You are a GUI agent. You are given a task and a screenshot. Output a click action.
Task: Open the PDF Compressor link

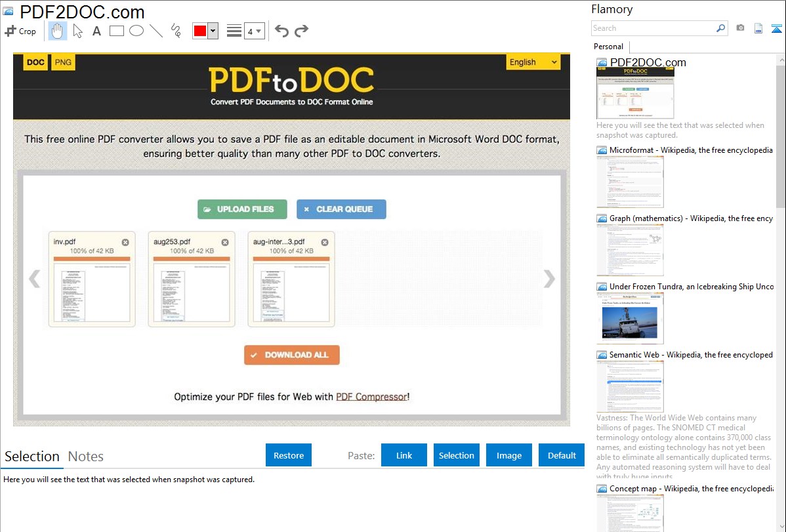(x=371, y=397)
